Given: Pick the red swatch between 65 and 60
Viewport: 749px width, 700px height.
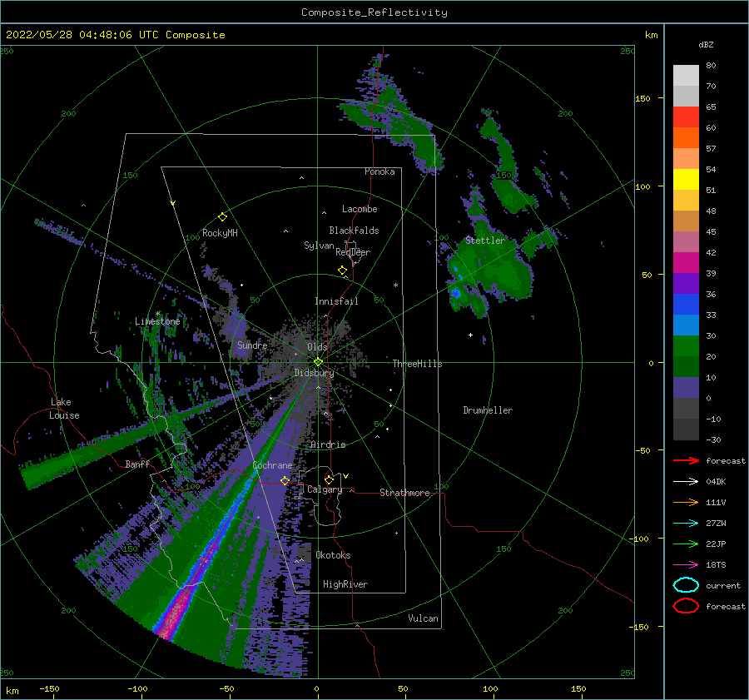Looking at the screenshot, I should pyautogui.click(x=686, y=117).
